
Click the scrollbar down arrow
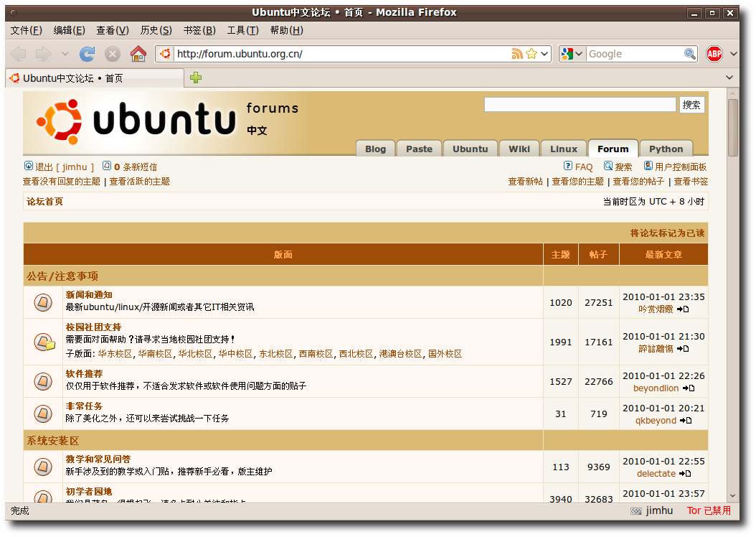[x=733, y=496]
